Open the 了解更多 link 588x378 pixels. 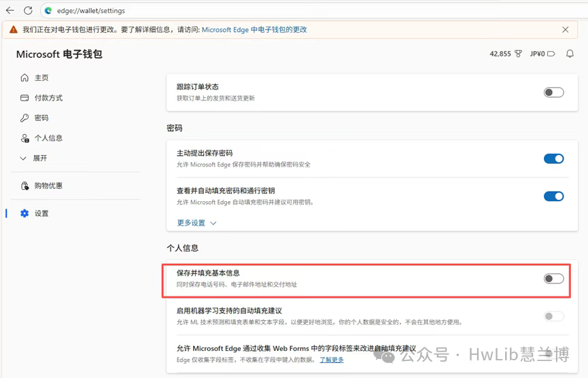[332, 360]
